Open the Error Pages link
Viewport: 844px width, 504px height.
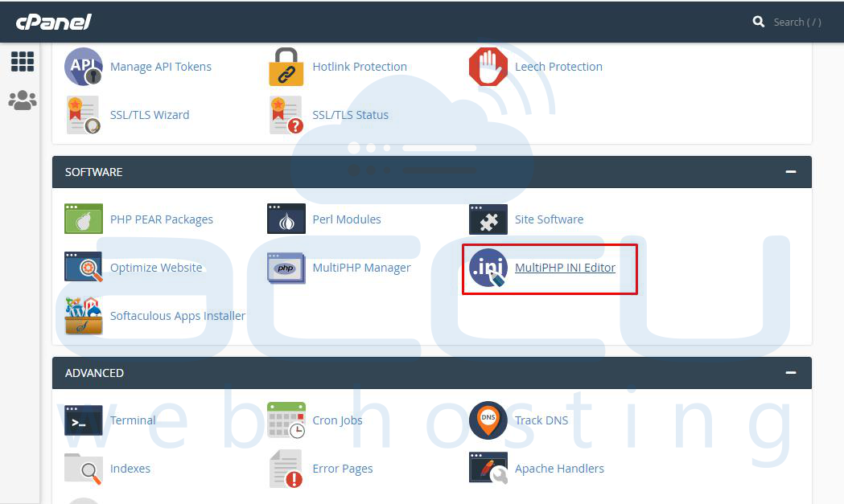click(x=342, y=469)
